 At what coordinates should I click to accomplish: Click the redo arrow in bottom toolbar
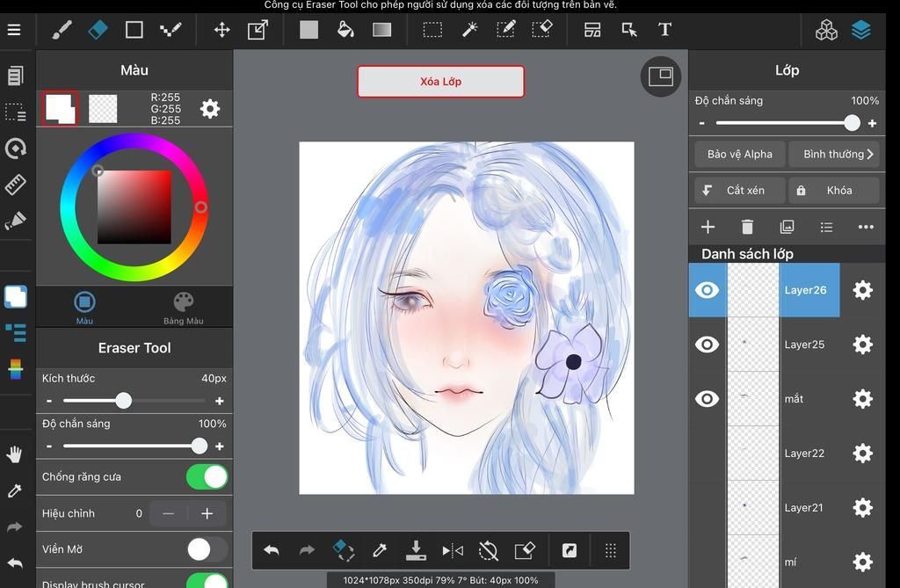307,551
